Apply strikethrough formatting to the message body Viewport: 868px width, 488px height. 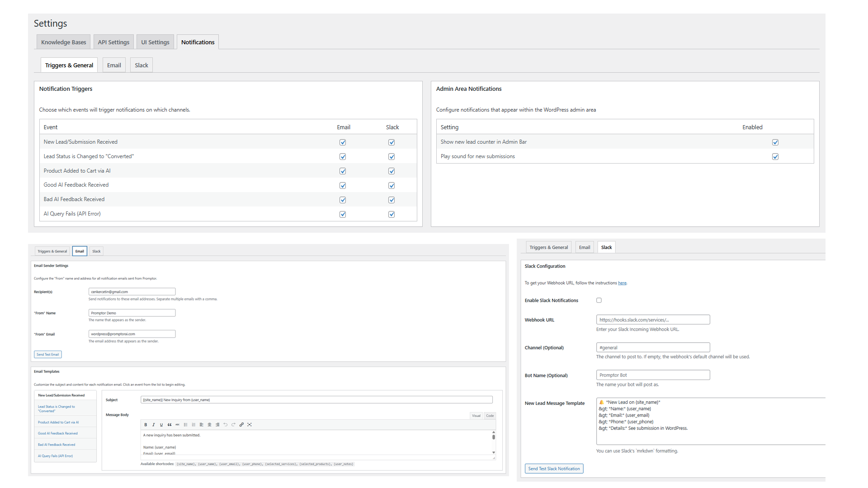pyautogui.click(x=177, y=425)
